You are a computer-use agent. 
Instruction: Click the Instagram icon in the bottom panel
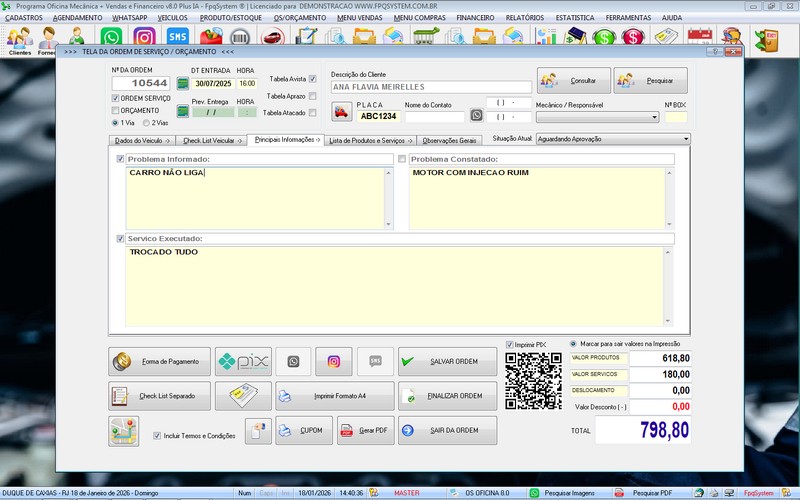[334, 361]
